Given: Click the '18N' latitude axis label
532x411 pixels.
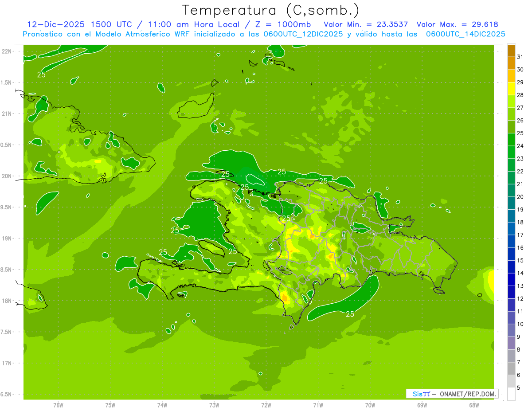Looking at the screenshot, I should click(7, 301).
